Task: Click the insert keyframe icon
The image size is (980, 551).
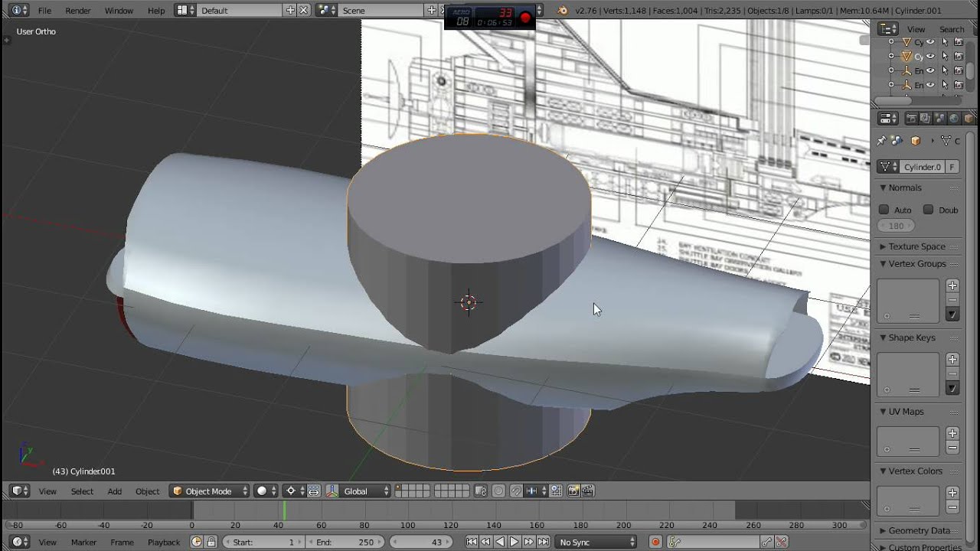Action: (766, 542)
